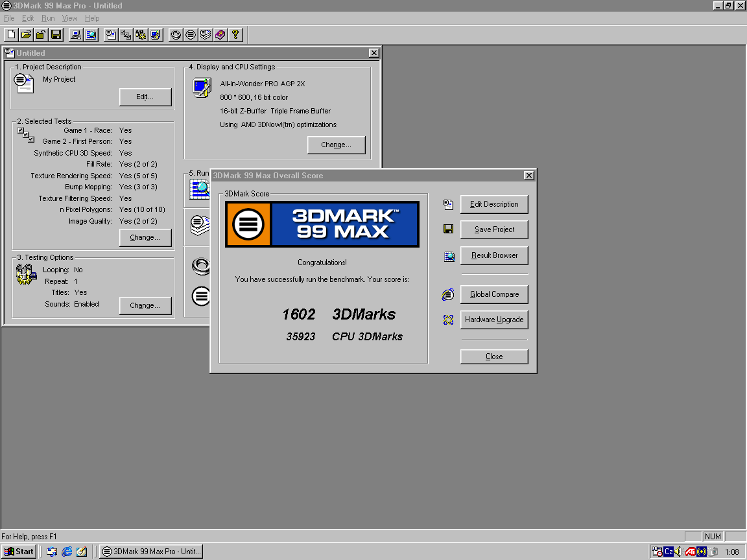Click the yellow question mark toolbar icon
The image size is (747, 560).
[235, 34]
